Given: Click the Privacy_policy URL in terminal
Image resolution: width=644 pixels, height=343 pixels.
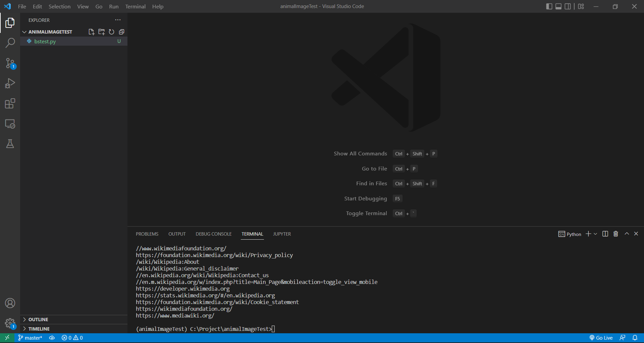Looking at the screenshot, I should (x=214, y=255).
